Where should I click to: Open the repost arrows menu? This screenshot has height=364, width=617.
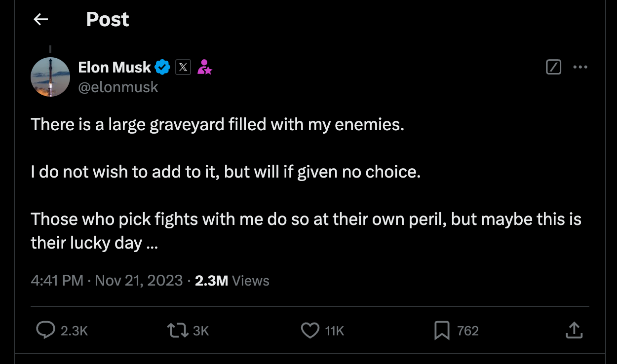pyautogui.click(x=178, y=330)
